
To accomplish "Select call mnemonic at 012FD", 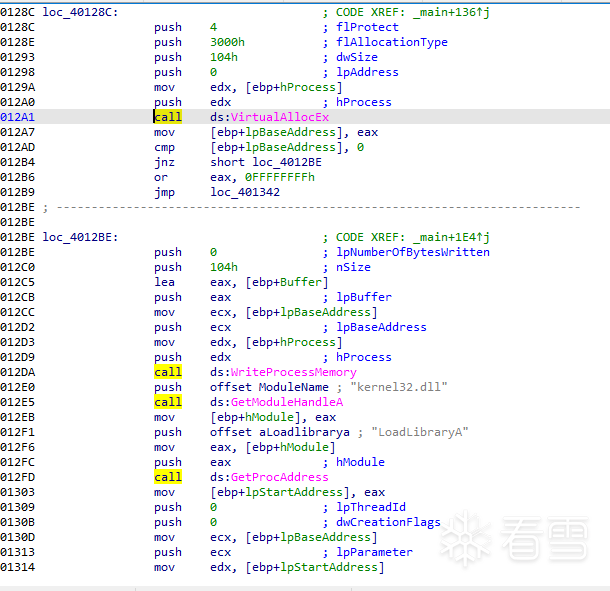I will (168, 477).
